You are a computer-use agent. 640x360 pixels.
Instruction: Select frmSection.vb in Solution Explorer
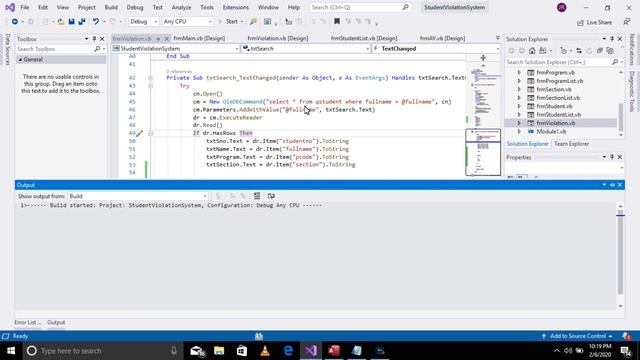(x=554, y=89)
